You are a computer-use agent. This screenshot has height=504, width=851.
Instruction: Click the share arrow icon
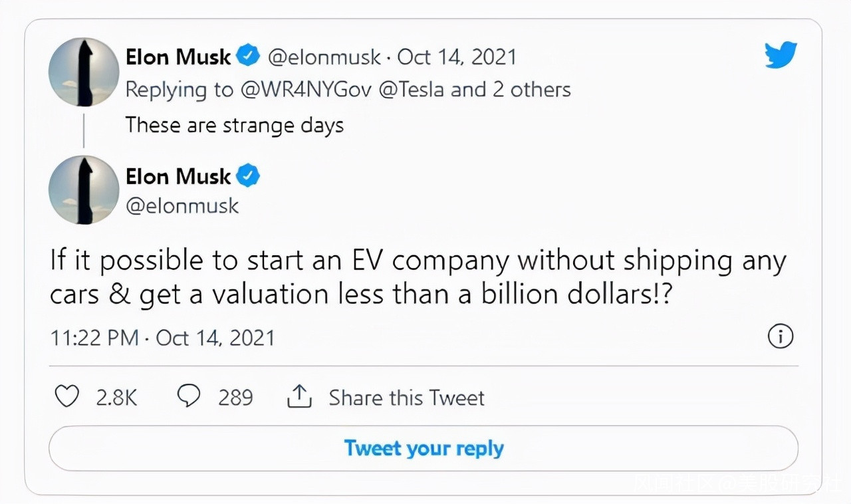tap(299, 397)
